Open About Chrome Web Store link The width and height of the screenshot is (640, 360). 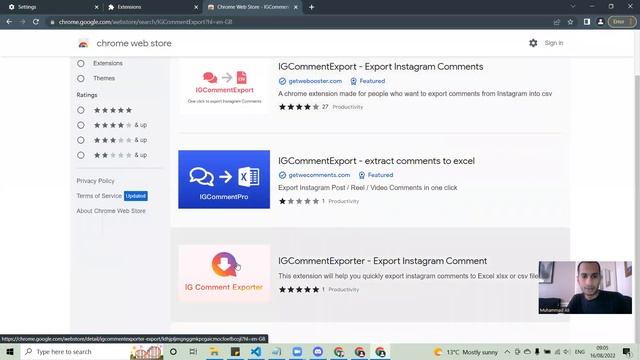click(111, 211)
